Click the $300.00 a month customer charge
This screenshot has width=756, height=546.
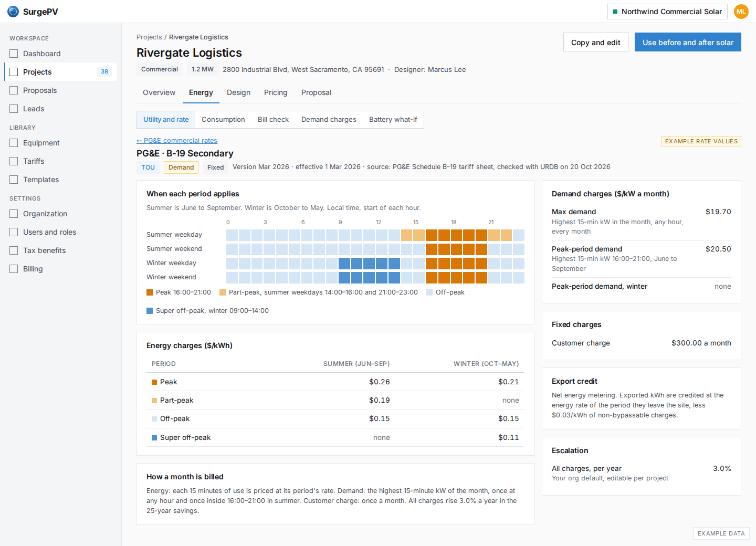click(x=701, y=343)
